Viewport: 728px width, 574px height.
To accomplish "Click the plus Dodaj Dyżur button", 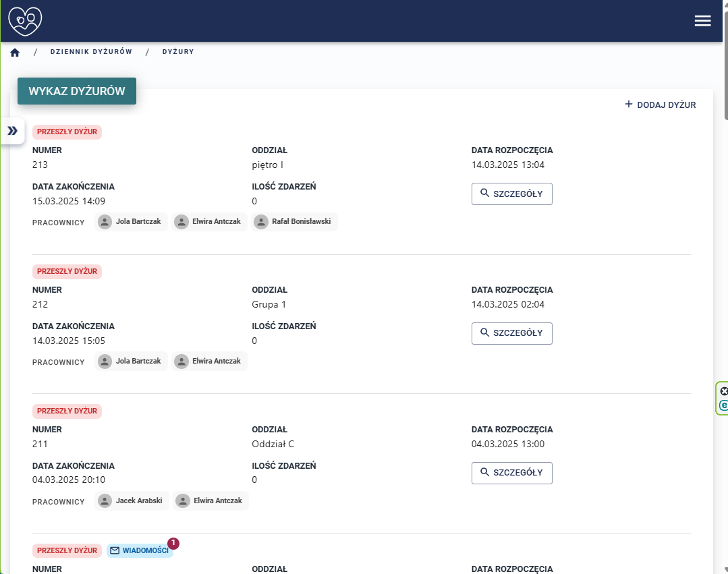I will [660, 105].
